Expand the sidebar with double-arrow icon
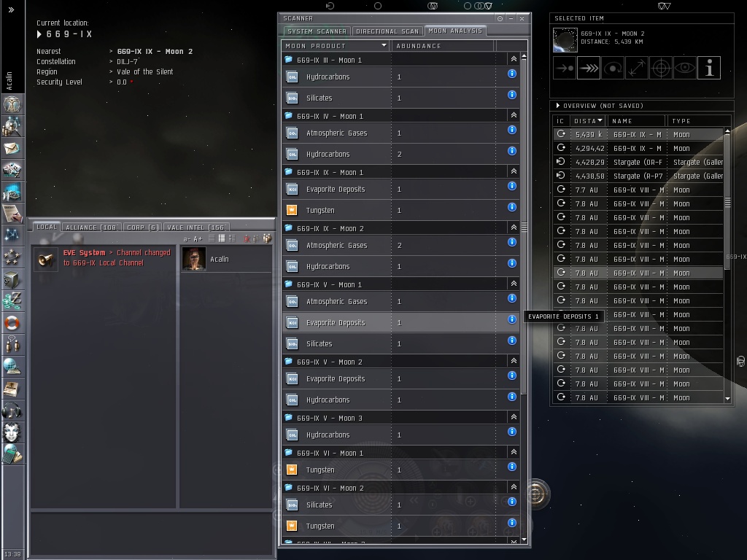 [x=12, y=9]
